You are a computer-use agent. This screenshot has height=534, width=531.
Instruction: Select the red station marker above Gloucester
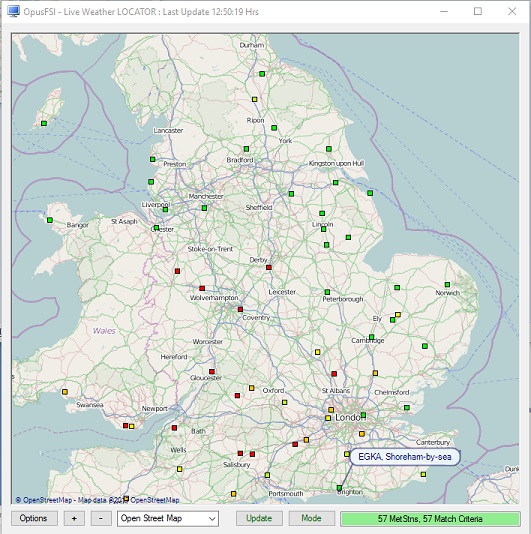point(212,372)
